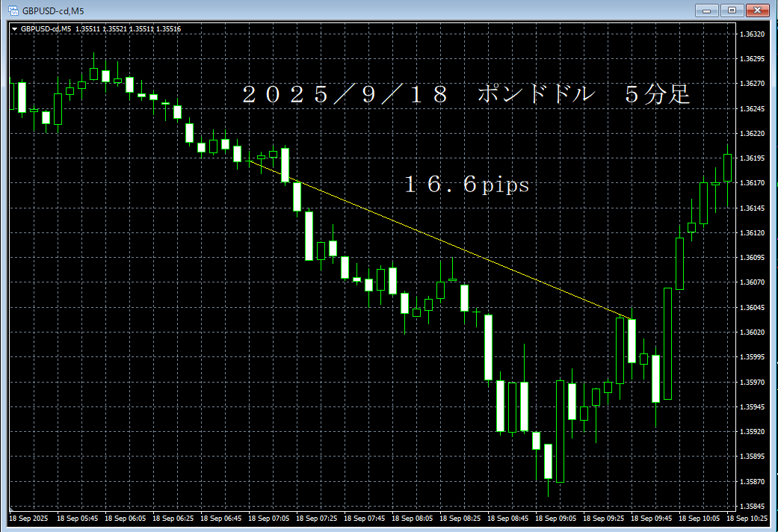Click the 1.35845 price scale label

pyautogui.click(x=752, y=506)
